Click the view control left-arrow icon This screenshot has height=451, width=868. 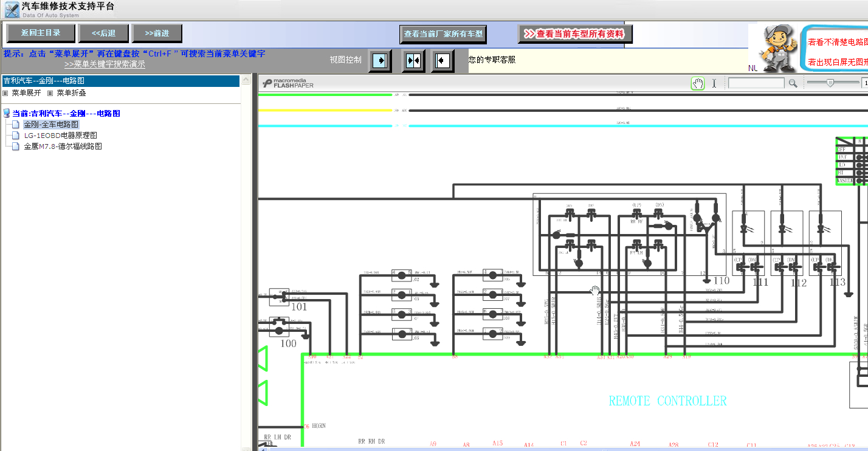point(443,60)
